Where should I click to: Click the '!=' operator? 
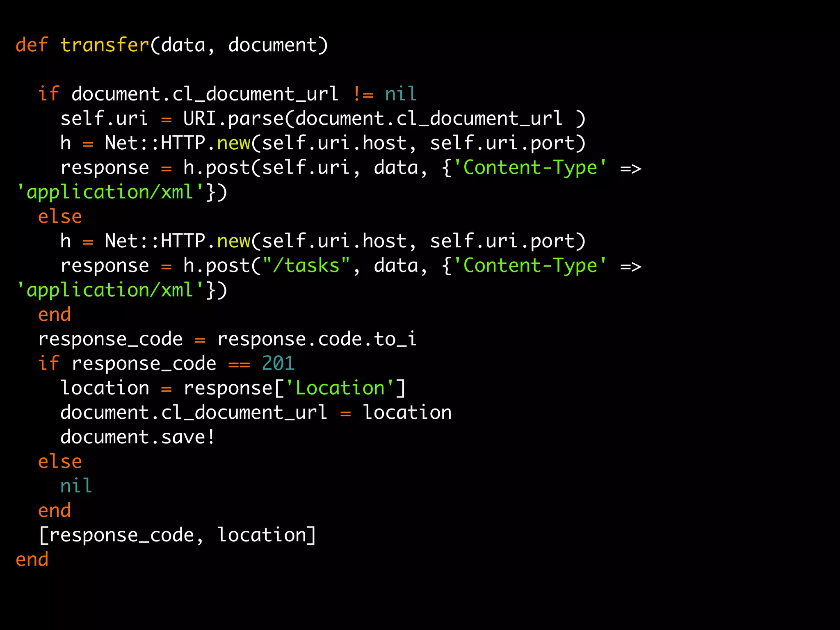point(363,94)
